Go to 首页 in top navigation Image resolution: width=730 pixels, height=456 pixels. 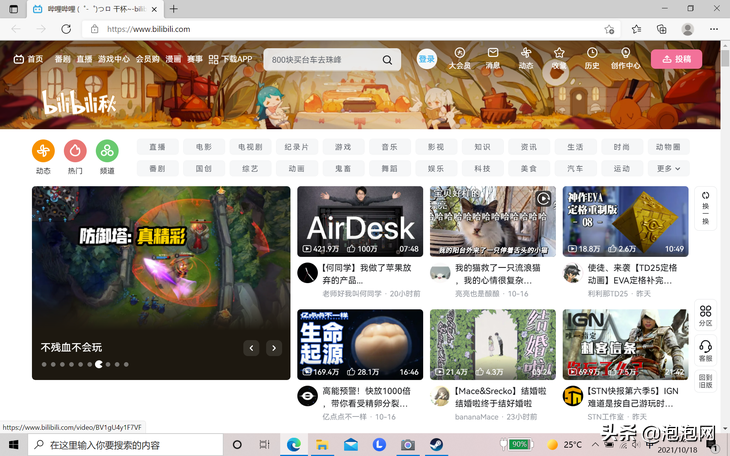click(28, 59)
